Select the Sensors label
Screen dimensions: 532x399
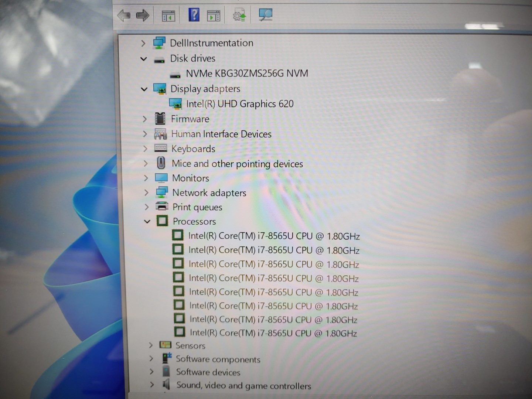(190, 345)
